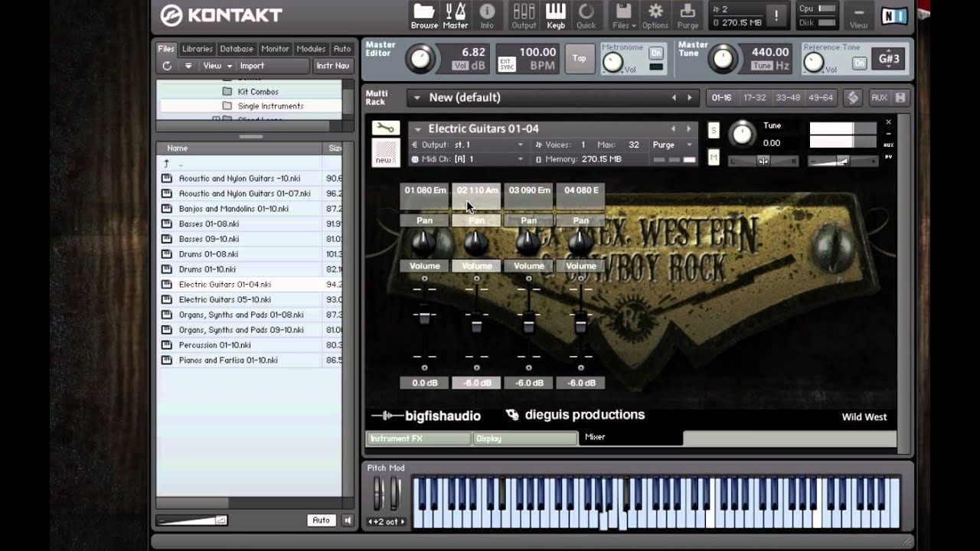
Task: Open the Info pane icon
Action: tap(487, 15)
